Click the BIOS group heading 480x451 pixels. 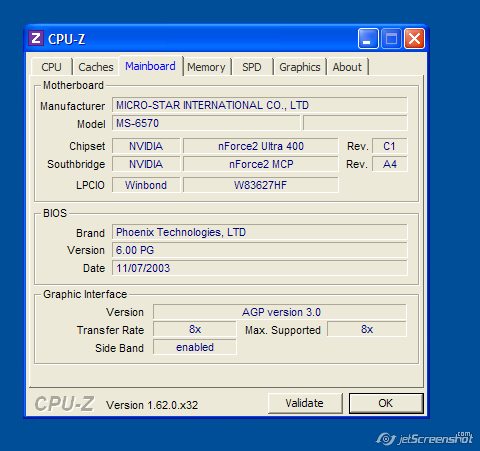55,213
